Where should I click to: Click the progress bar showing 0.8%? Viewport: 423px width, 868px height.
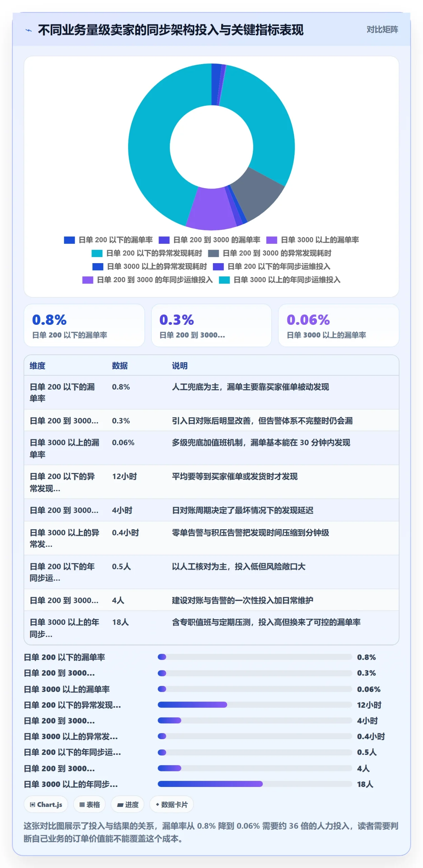pyautogui.click(x=255, y=657)
